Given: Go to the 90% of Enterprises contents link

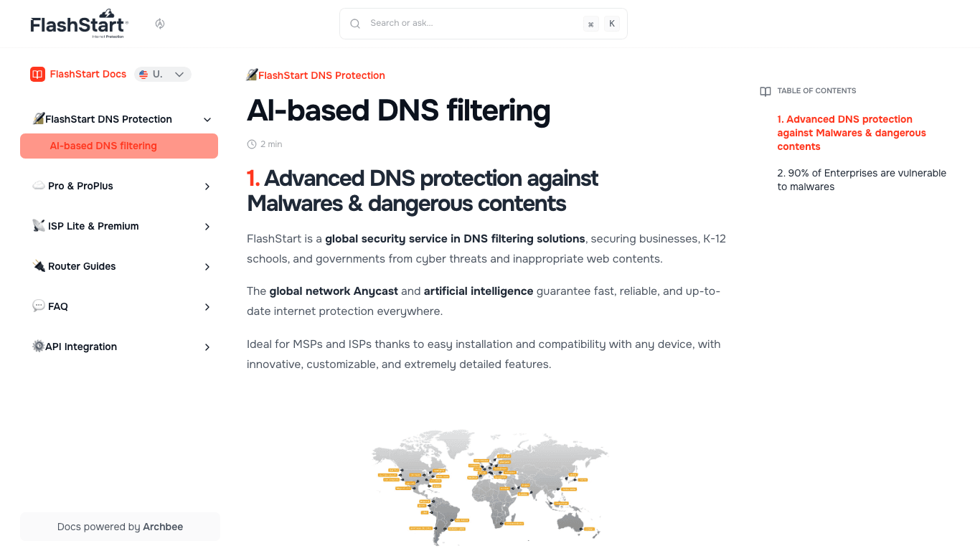Looking at the screenshot, I should (861, 179).
